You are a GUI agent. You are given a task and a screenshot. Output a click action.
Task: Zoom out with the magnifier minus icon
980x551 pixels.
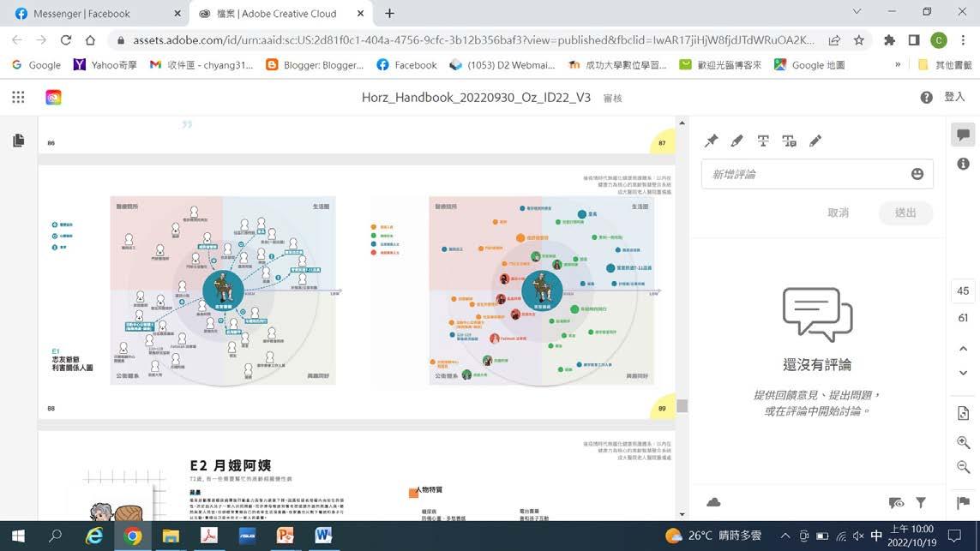tap(963, 467)
